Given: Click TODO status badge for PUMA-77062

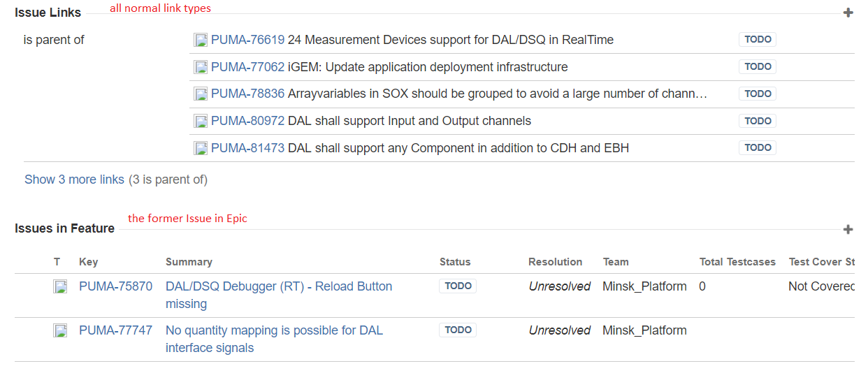Looking at the screenshot, I should click(x=758, y=67).
